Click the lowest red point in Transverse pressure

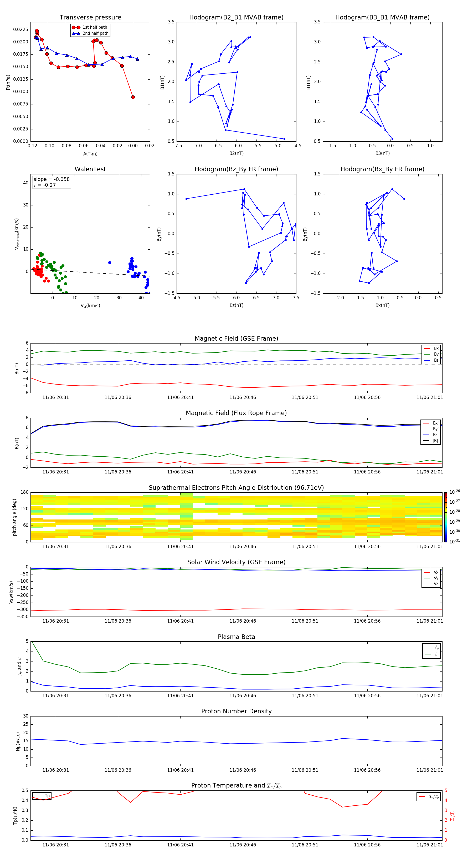pyautogui.click(x=133, y=97)
